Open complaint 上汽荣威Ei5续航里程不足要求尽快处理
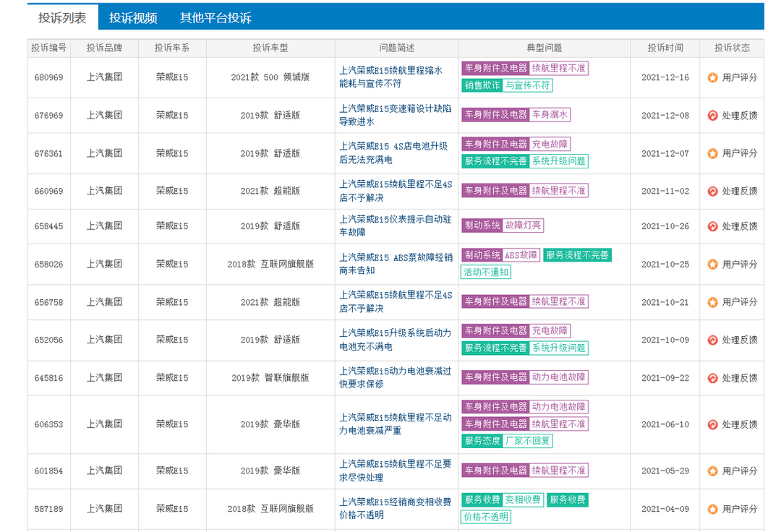Image resolution: width=781 pixels, height=532 pixels. click(x=396, y=471)
